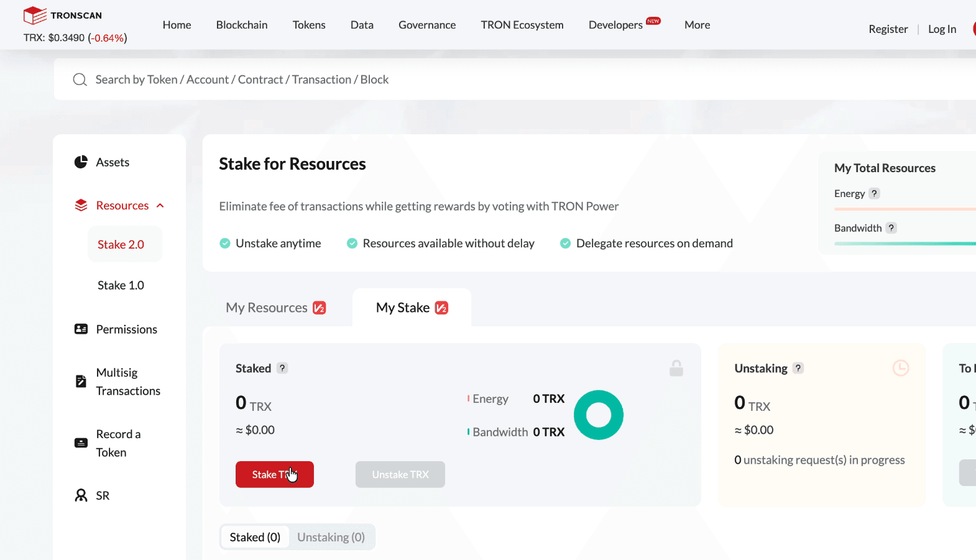Open the Log In link
976x560 pixels.
pyautogui.click(x=942, y=29)
